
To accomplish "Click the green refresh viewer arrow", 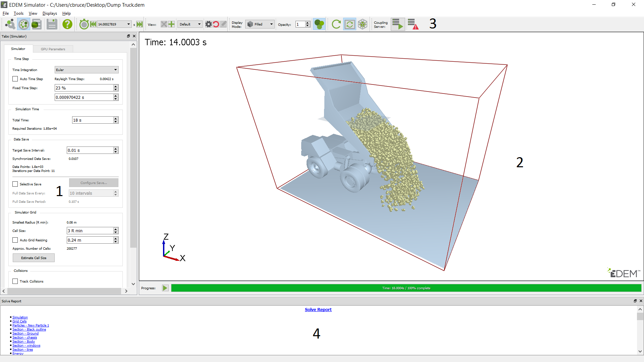I will [x=336, y=24].
